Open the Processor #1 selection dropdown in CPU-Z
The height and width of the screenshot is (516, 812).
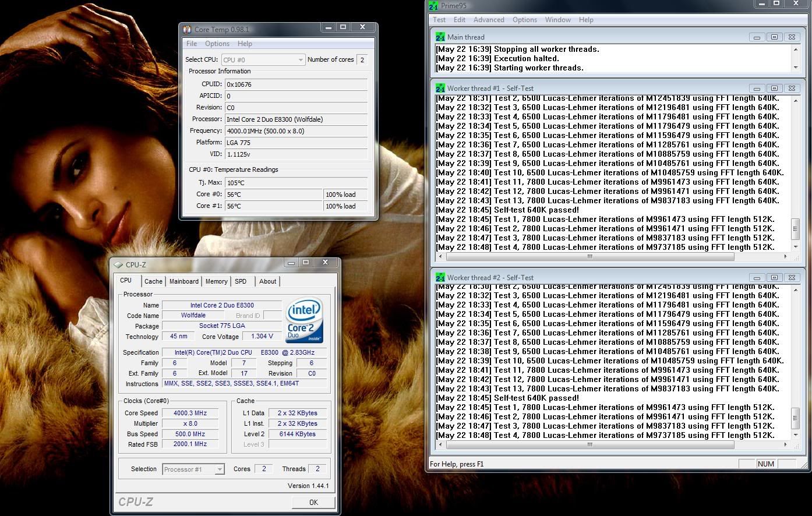coord(193,469)
